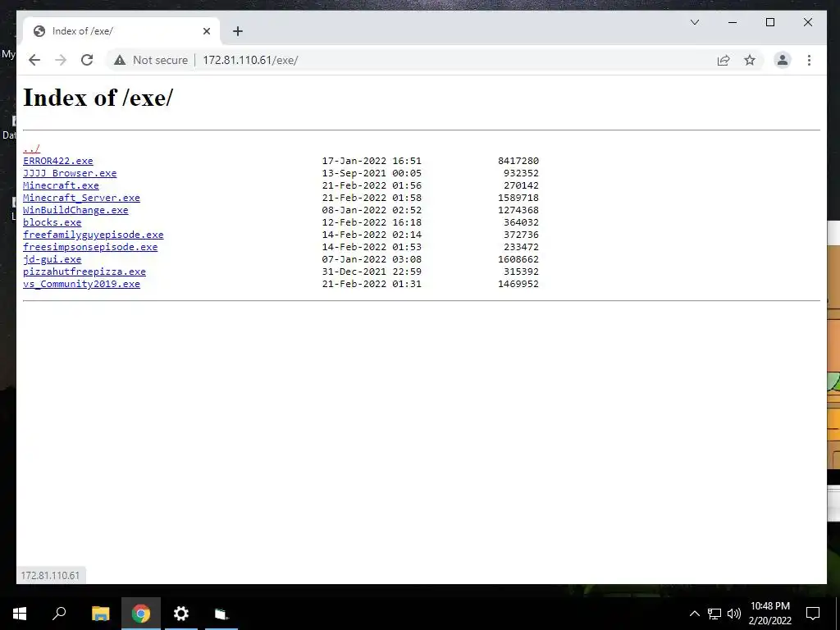Reload the current page
Screen dimensions: 840x630
[x=87, y=60]
